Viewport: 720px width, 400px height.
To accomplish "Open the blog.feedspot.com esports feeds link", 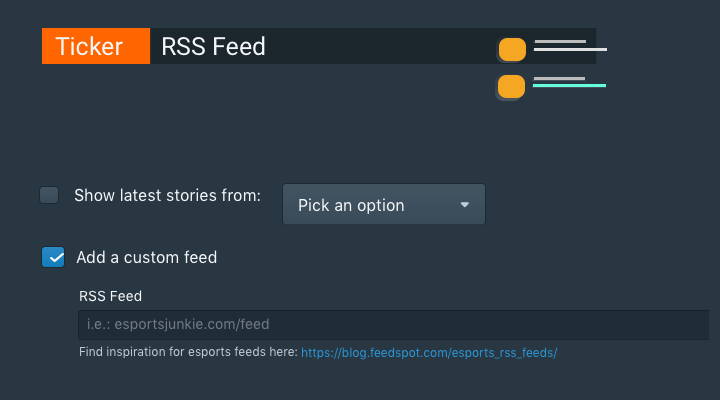I will (428, 353).
